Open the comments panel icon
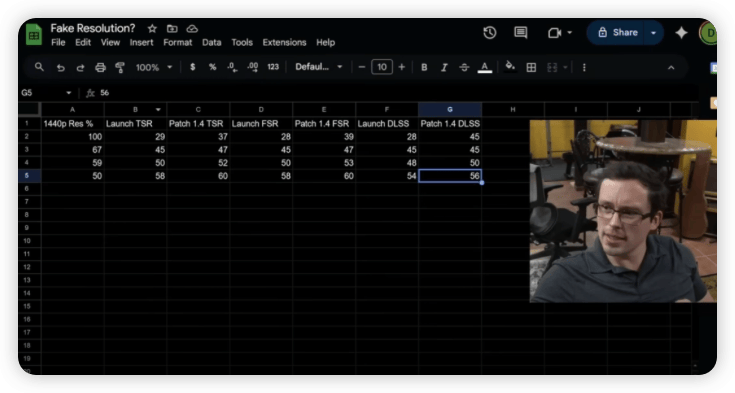Viewport: 735px width, 393px height. click(520, 32)
